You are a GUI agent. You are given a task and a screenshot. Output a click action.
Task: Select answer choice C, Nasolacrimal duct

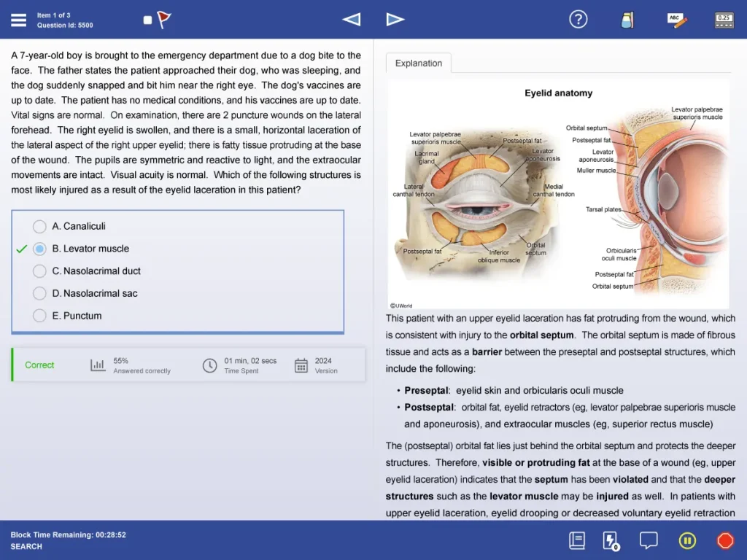(x=39, y=271)
